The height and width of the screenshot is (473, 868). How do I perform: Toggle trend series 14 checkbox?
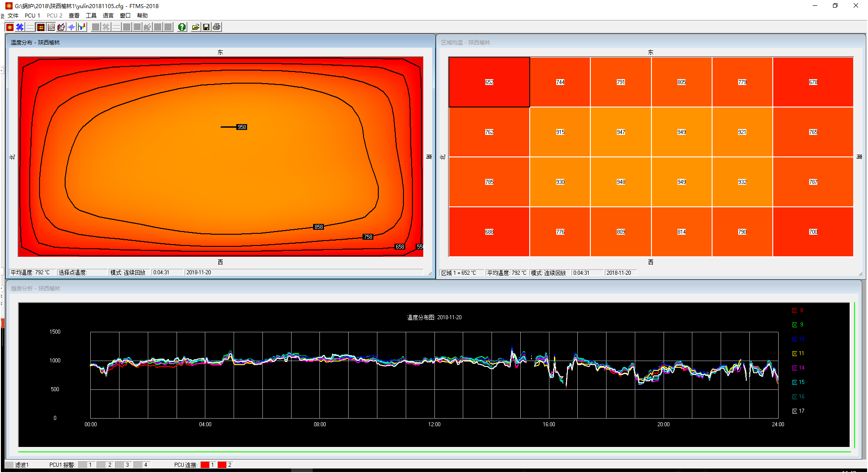(795, 368)
